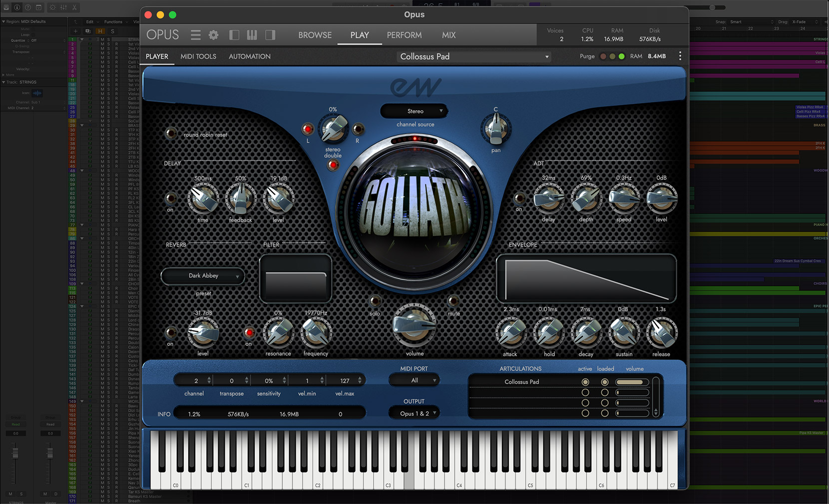Open the Stereo channel source dropdown

pyautogui.click(x=414, y=111)
